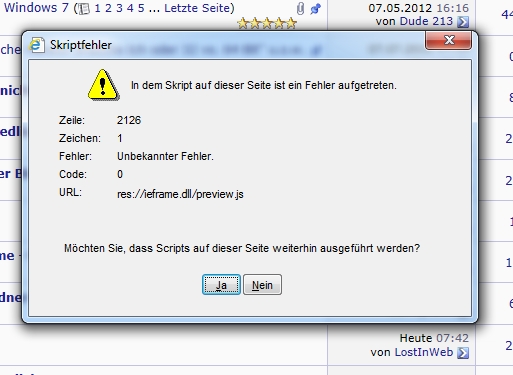Click the Heute 07:42 timestamp
The image size is (513, 375).
pos(434,338)
